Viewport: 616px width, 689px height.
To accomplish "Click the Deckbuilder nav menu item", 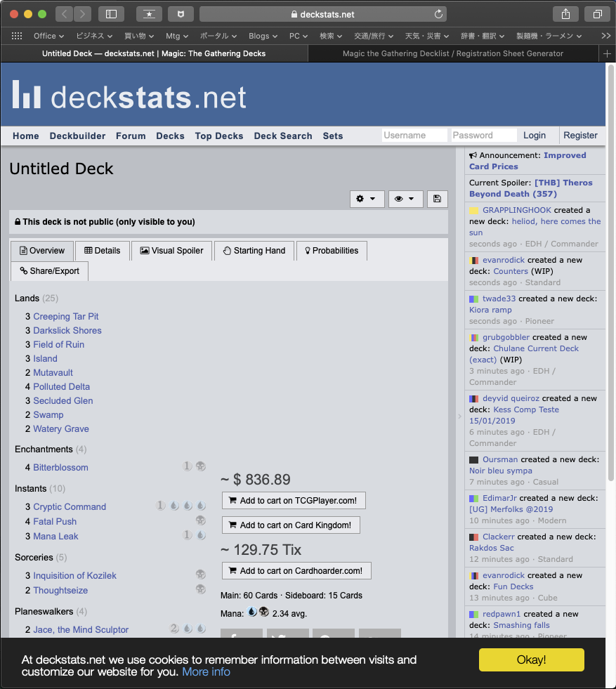I will coord(77,136).
